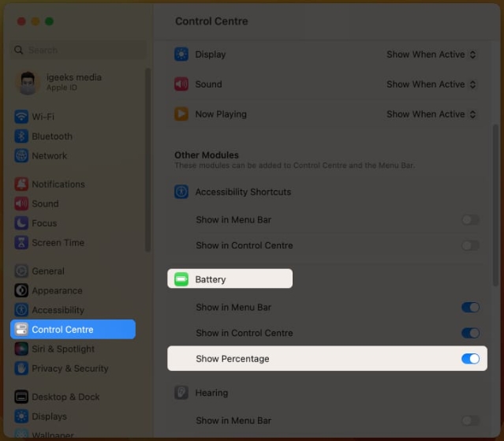The image size is (504, 441).
Task: Select Notifications in the sidebar
Action: click(58, 184)
